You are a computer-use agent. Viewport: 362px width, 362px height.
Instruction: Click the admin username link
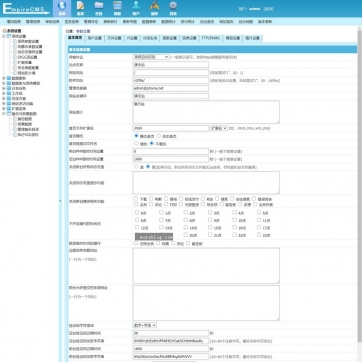255,9
